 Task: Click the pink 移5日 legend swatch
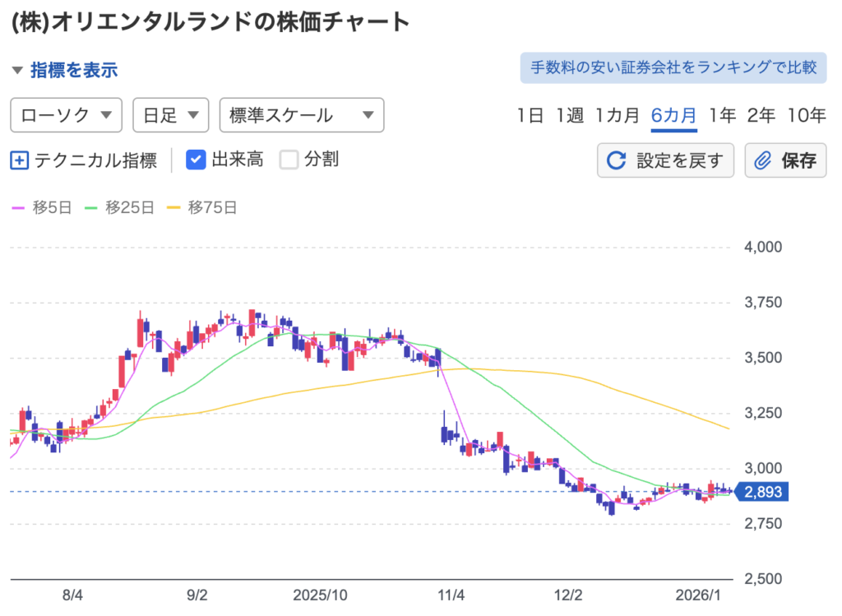(x=18, y=208)
